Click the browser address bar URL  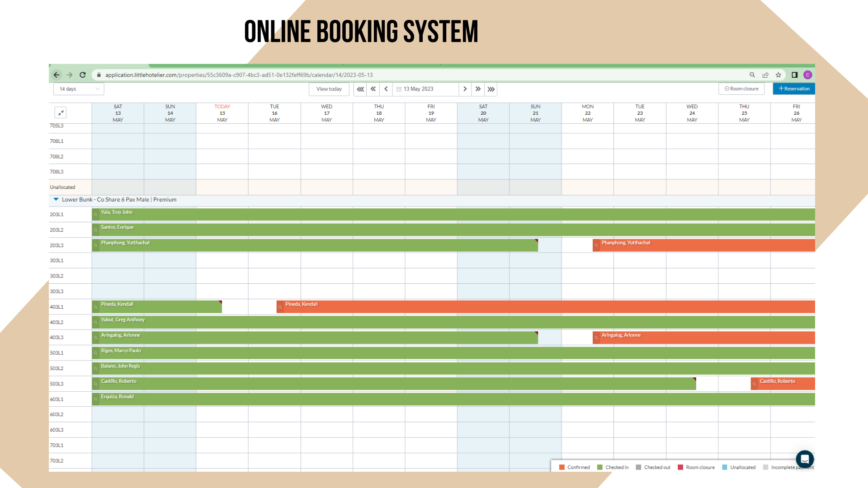point(239,75)
